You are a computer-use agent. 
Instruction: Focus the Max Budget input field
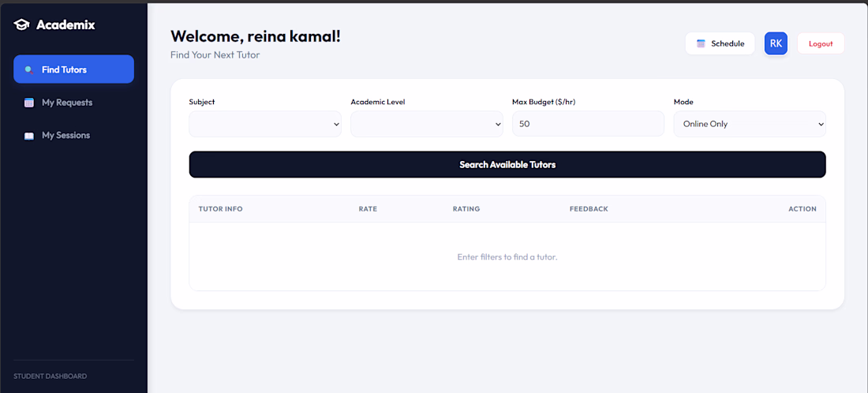(x=588, y=124)
